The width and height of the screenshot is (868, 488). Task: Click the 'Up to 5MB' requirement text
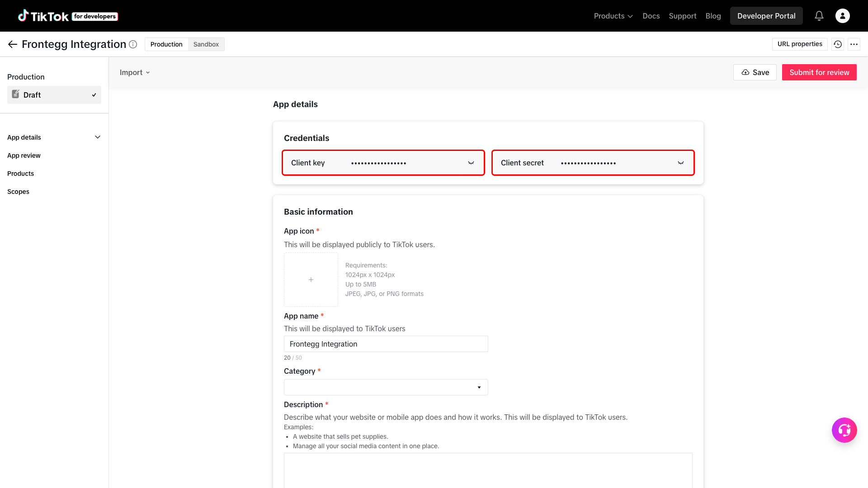[361, 284]
